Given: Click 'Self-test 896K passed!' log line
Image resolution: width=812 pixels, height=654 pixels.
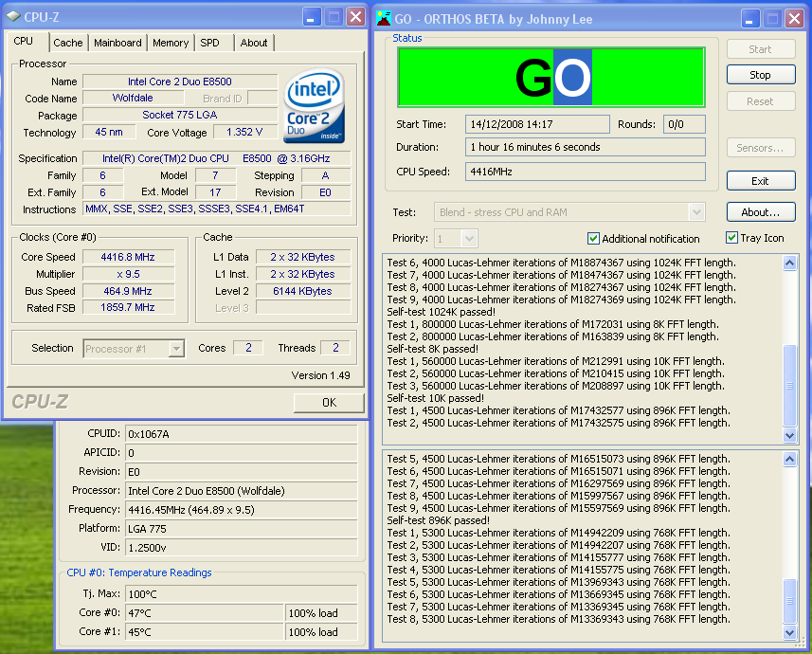Looking at the screenshot, I should [x=438, y=520].
